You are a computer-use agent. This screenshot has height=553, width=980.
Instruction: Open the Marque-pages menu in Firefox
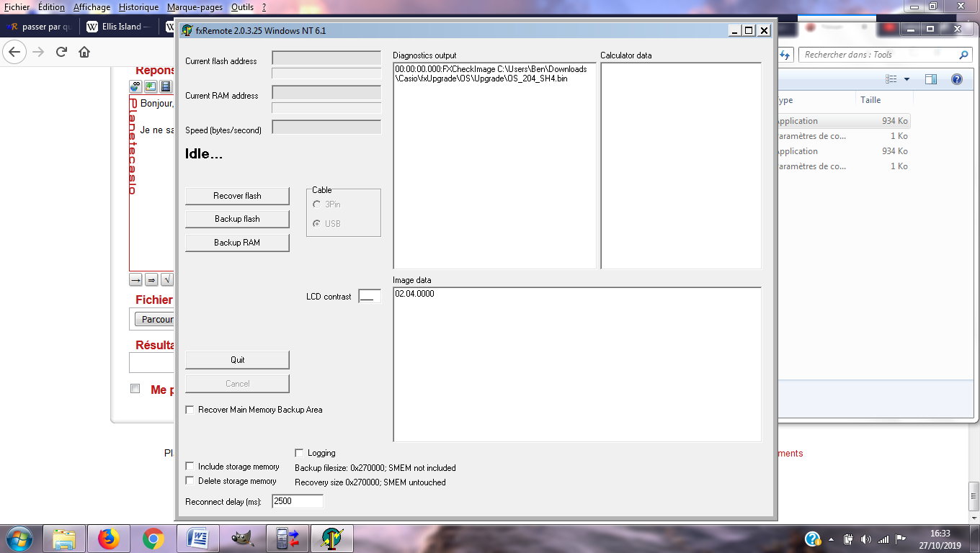pyautogui.click(x=195, y=7)
